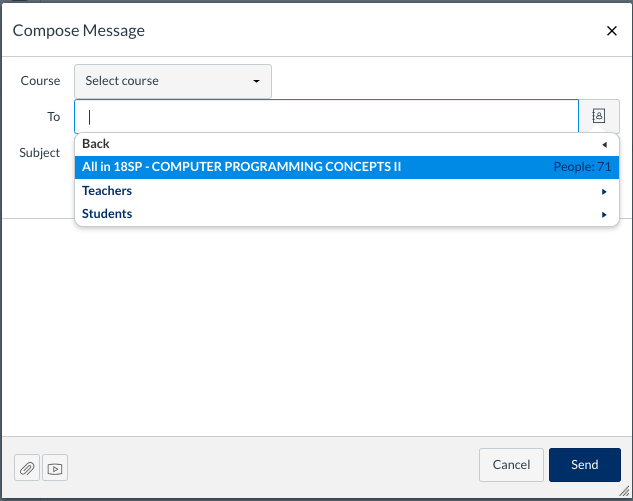Click the paperclip attachment icon
This screenshot has width=633, height=501.
pos(27,468)
